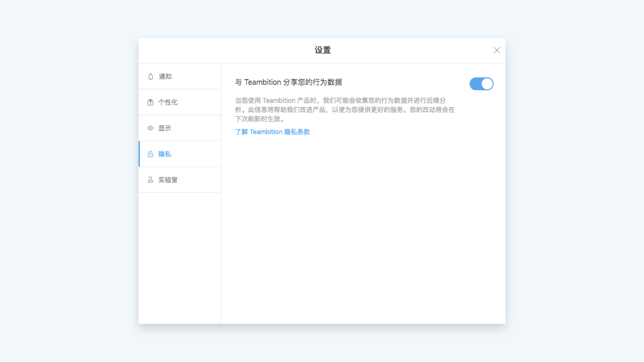Switch to the 个性化 tab

180,102
